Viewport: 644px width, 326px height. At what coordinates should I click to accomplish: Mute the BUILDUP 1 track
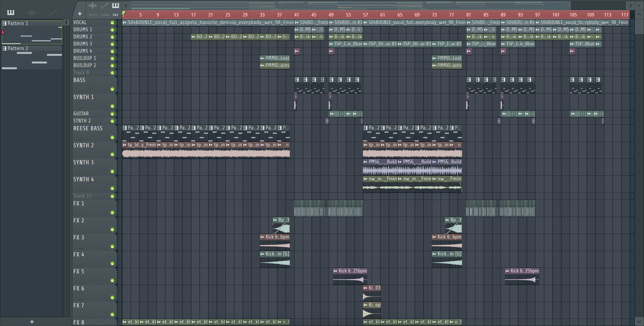coord(112,59)
